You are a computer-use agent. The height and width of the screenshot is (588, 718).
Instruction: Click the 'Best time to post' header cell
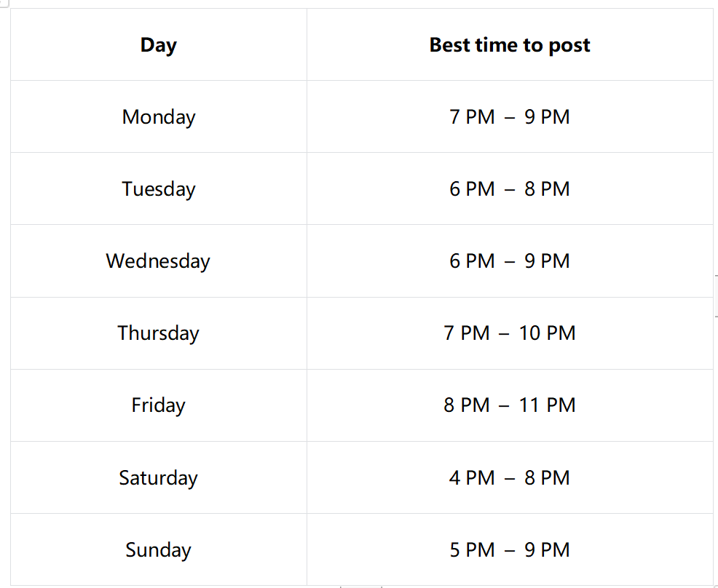click(510, 45)
